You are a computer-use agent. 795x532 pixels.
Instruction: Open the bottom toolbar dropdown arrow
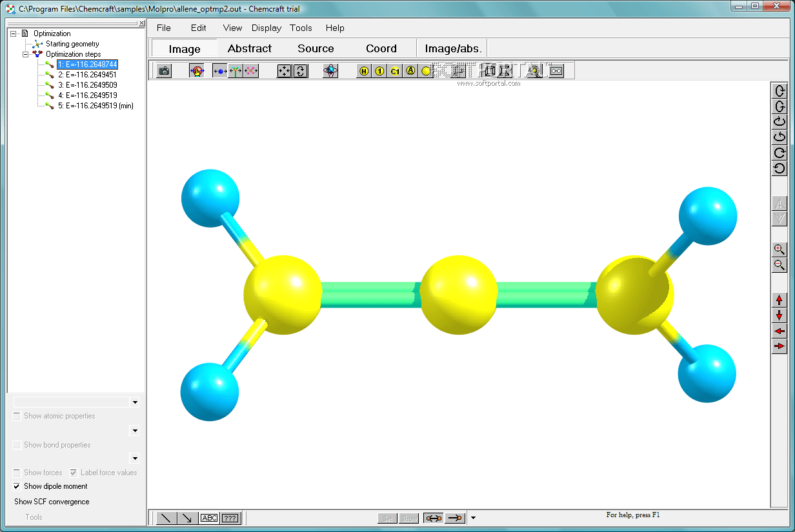(x=473, y=518)
